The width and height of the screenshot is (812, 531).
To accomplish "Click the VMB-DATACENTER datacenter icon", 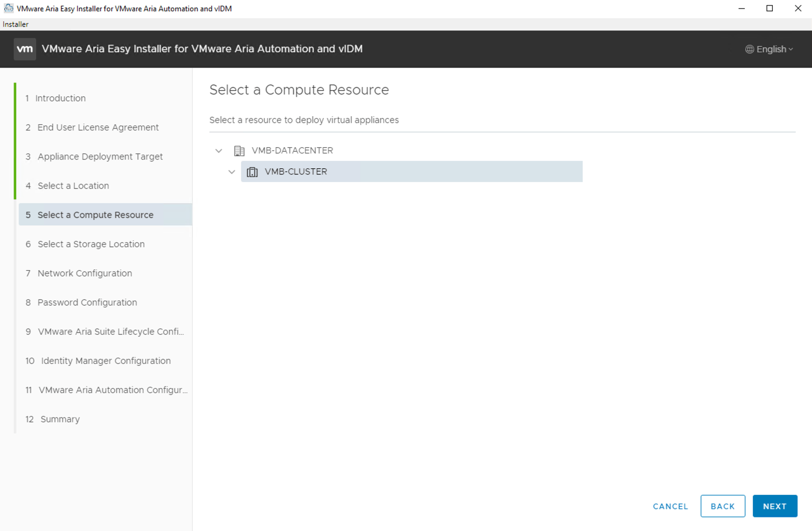I will pos(239,150).
